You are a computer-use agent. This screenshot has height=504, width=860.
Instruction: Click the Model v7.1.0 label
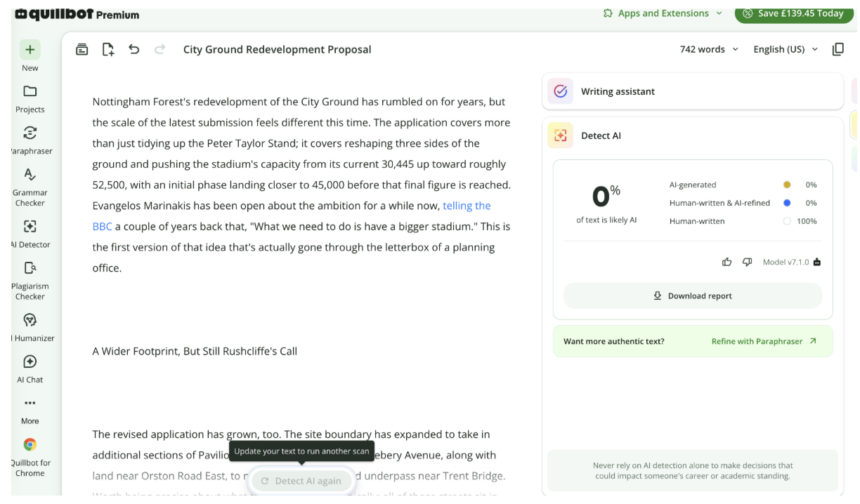pos(786,262)
